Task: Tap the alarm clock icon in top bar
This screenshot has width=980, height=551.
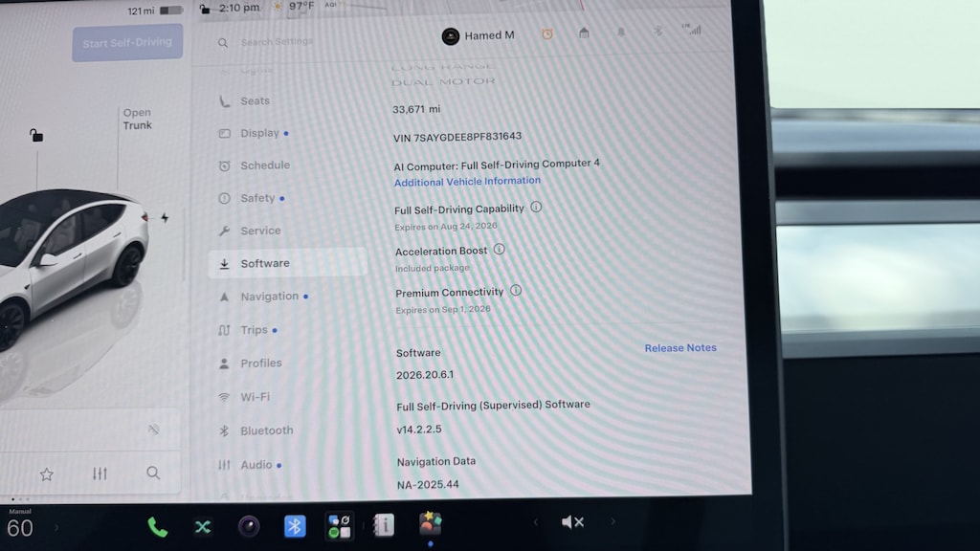Action: coord(546,33)
